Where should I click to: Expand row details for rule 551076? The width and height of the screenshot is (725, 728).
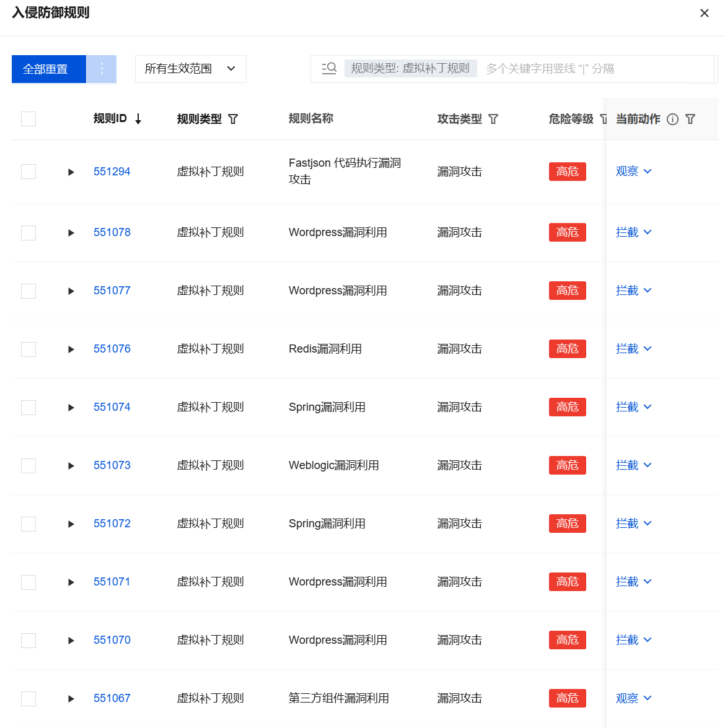[71, 349]
